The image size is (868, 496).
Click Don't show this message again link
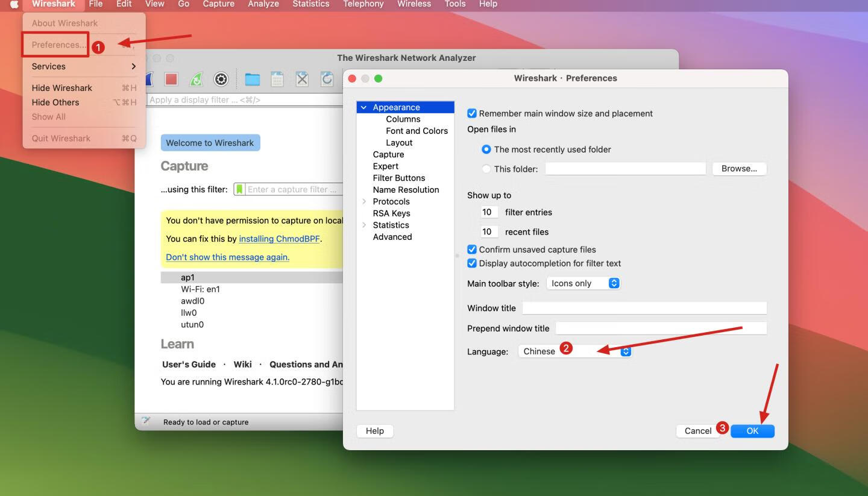228,257
